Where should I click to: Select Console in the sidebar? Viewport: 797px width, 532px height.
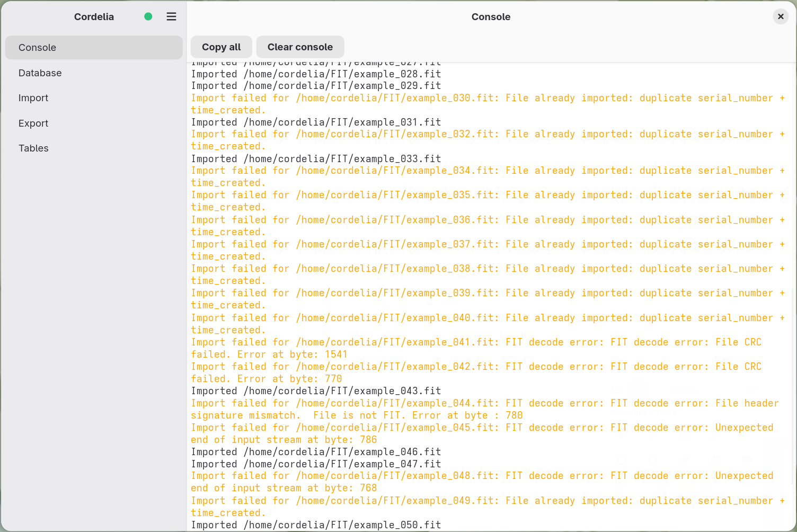click(x=94, y=48)
